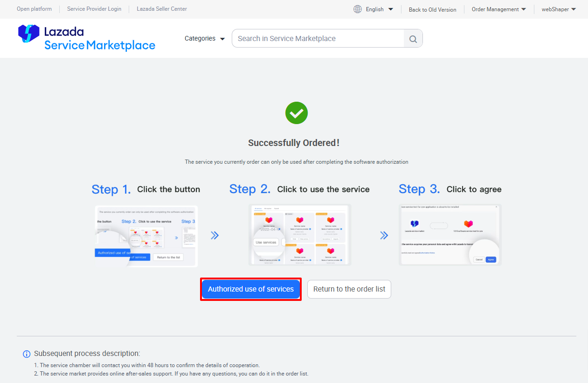Expand the Order Management menu
Screen dimensions: 588x383
coord(498,9)
